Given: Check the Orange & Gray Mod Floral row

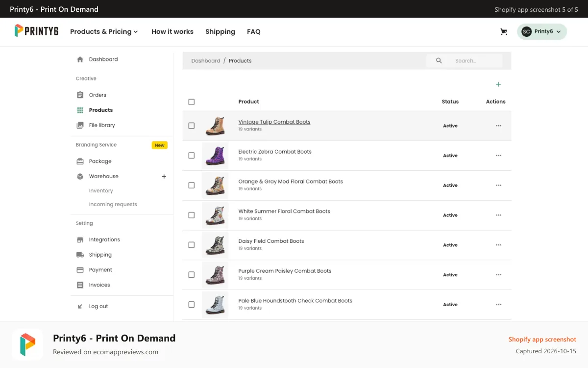Looking at the screenshot, I should pos(192,185).
